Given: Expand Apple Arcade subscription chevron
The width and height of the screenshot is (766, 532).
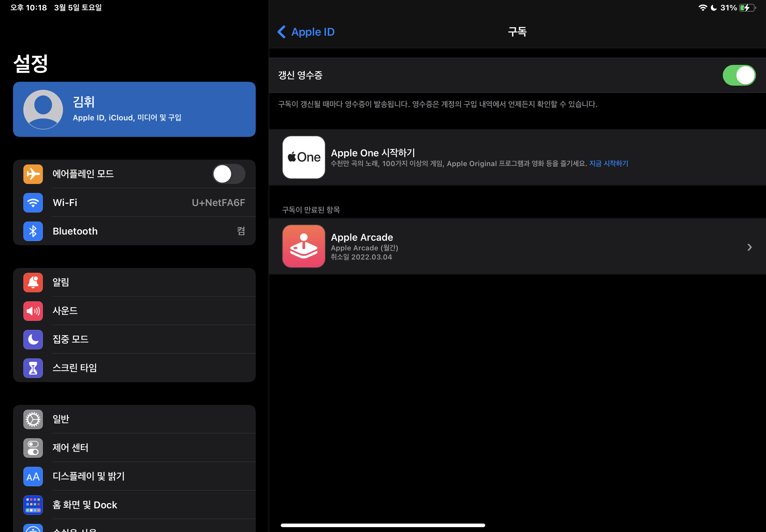Looking at the screenshot, I should (749, 247).
